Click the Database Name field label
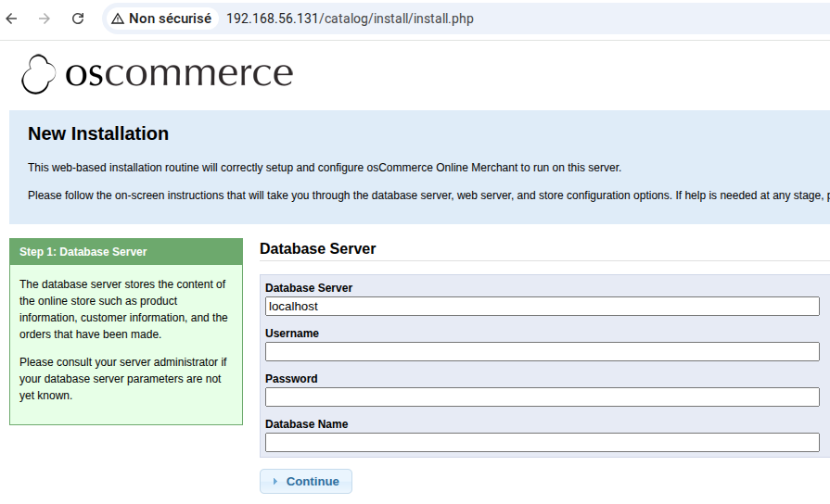 [x=306, y=424]
